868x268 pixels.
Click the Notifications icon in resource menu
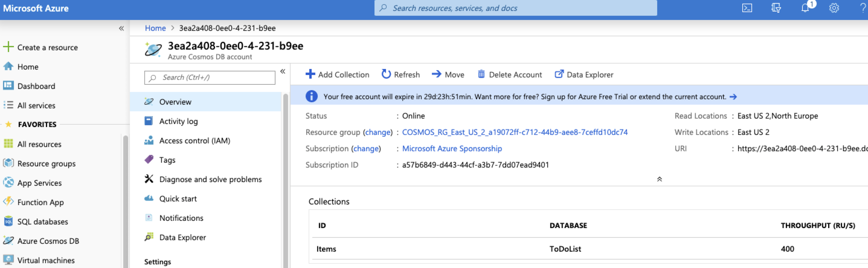[149, 218]
